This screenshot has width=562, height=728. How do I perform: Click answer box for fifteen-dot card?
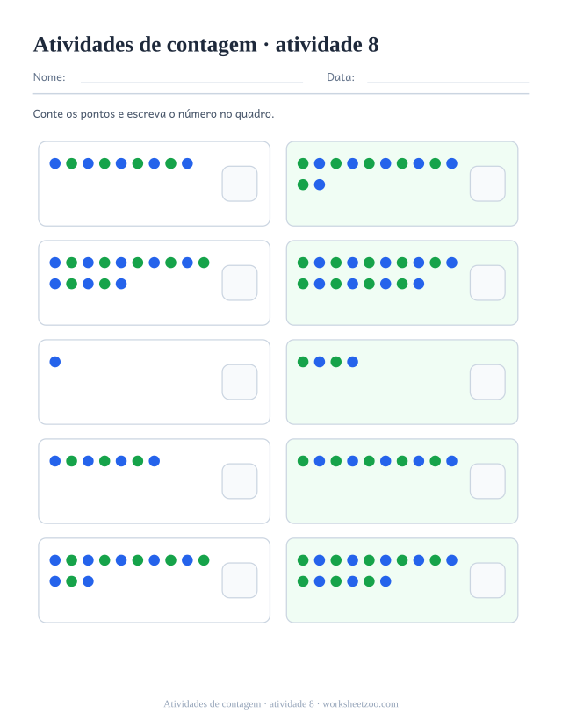[x=240, y=283]
